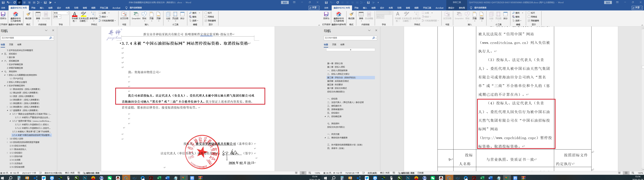
Task: Uncheck Navigation Pane (导航窗格) in left window
Action: tap(206, 21)
